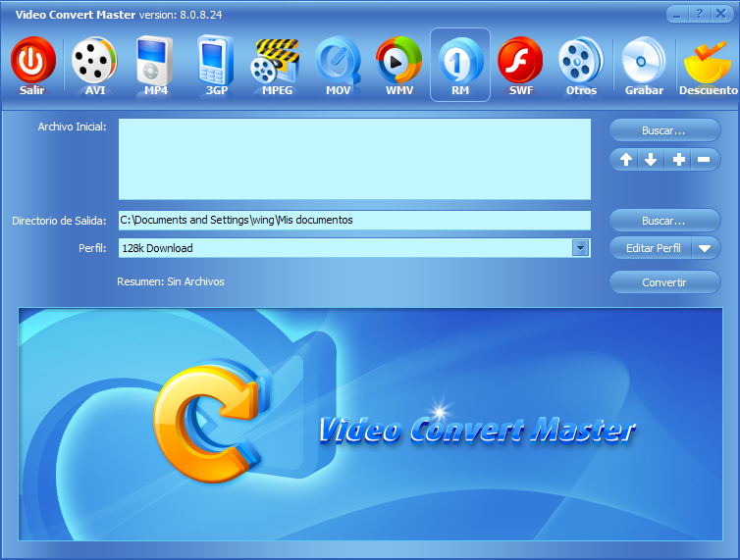Open the Otros film reel icon
The width and height of the screenshot is (740, 560).
pos(581,62)
